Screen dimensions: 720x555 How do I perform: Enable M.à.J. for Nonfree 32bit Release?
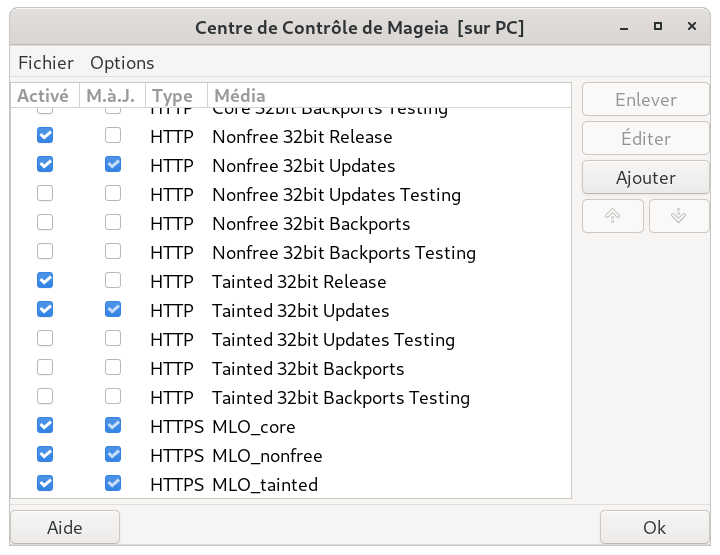[x=113, y=135]
